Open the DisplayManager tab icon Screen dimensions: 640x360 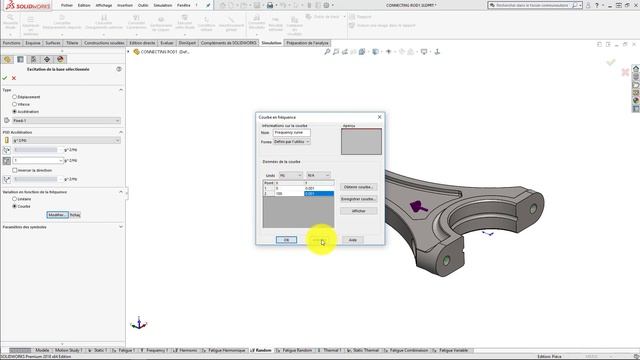(x=60, y=60)
